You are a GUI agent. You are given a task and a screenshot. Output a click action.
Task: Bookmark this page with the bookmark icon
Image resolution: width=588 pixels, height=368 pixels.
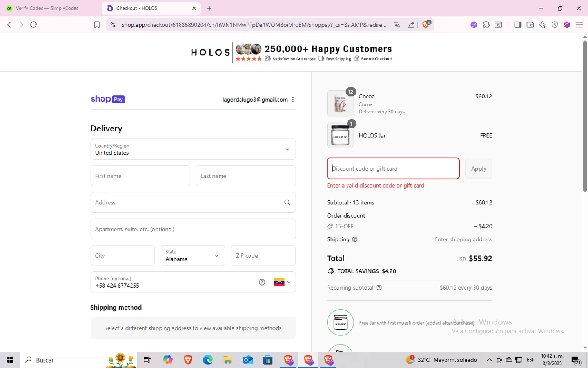[x=97, y=25]
